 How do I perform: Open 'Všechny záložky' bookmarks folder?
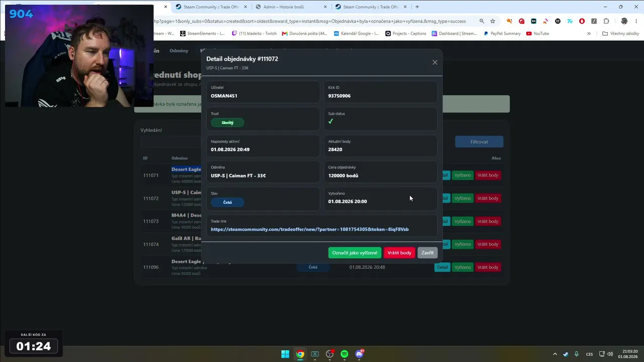click(620, 34)
